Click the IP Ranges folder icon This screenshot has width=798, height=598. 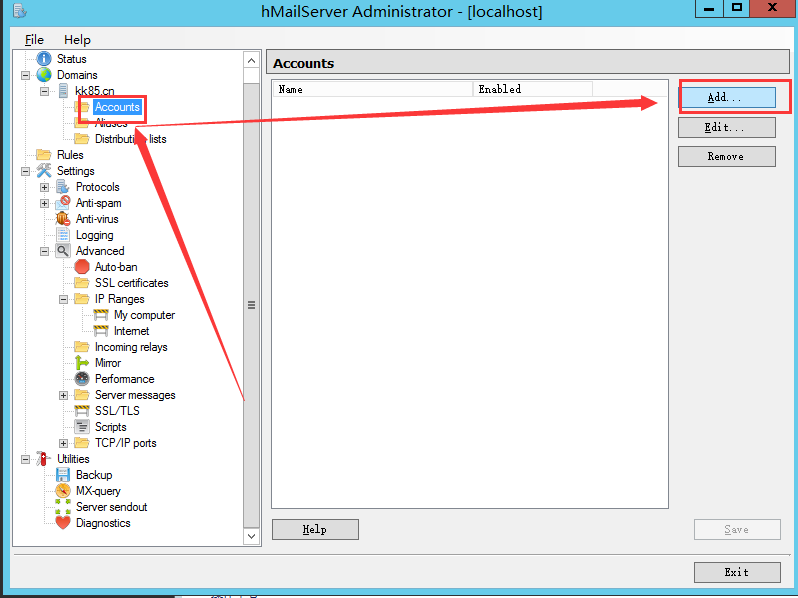pyautogui.click(x=81, y=299)
